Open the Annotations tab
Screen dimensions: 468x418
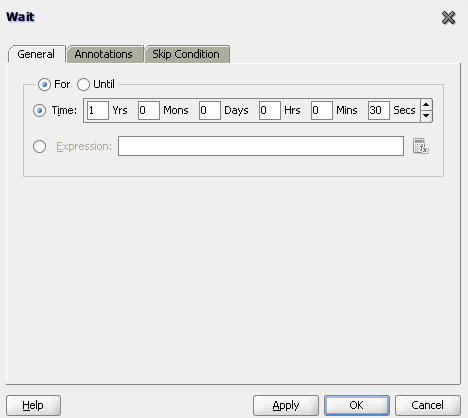pos(104,54)
